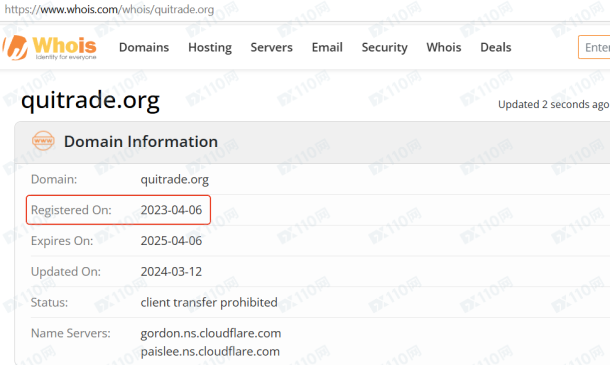Click the www globe Domain Information icon
The image size is (610, 365).
[43, 141]
